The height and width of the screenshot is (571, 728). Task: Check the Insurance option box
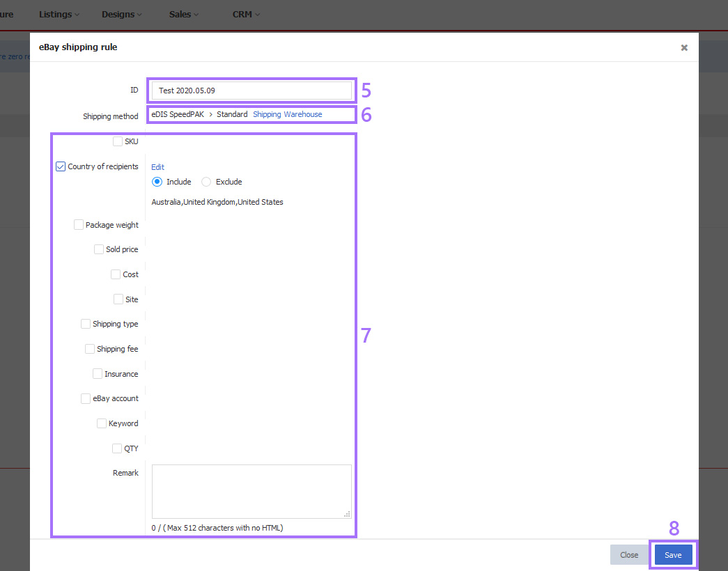(98, 374)
